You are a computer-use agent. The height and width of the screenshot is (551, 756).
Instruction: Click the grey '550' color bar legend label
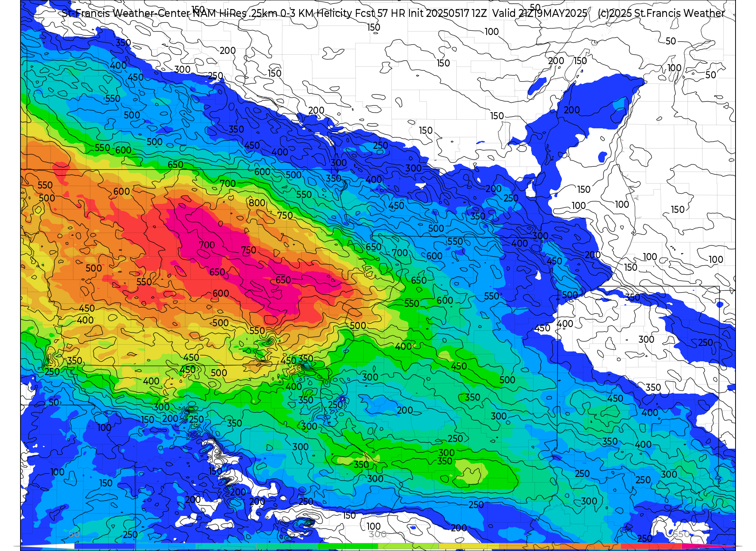coord(681,534)
